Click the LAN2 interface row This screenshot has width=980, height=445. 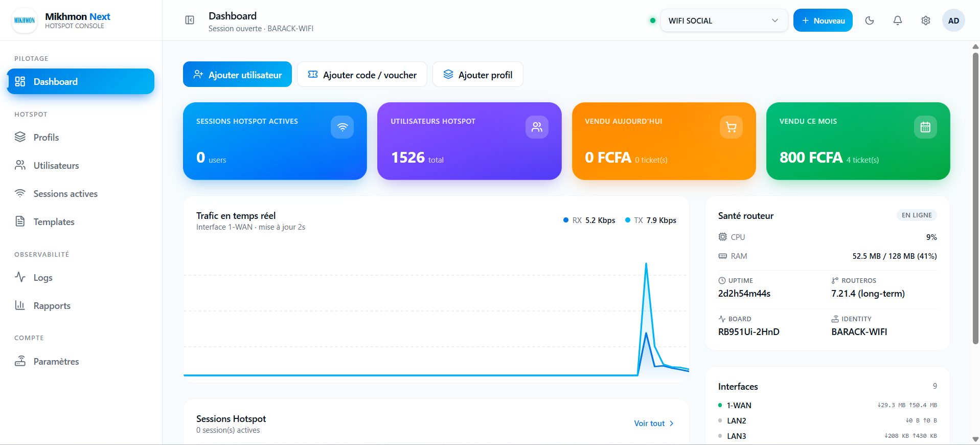[827, 420]
